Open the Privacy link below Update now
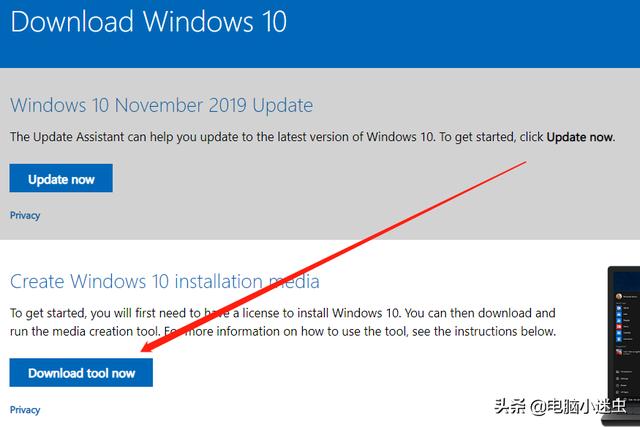 coord(25,215)
